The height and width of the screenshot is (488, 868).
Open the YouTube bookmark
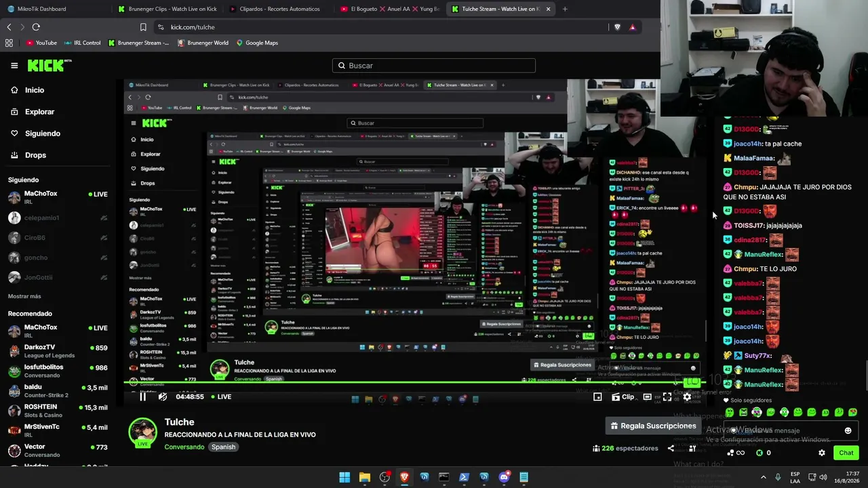[41, 43]
